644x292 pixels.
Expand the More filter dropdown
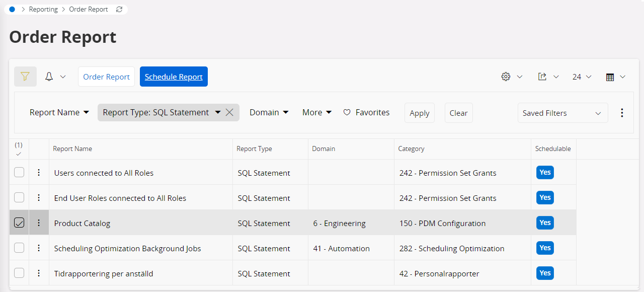click(x=316, y=112)
